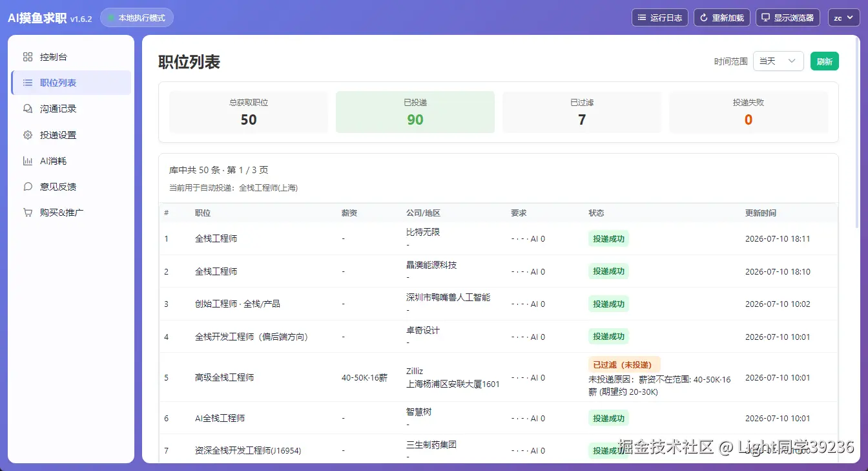This screenshot has width=868, height=471.
Task: Click the 未投递原因 salary range explanation
Action: click(659, 386)
